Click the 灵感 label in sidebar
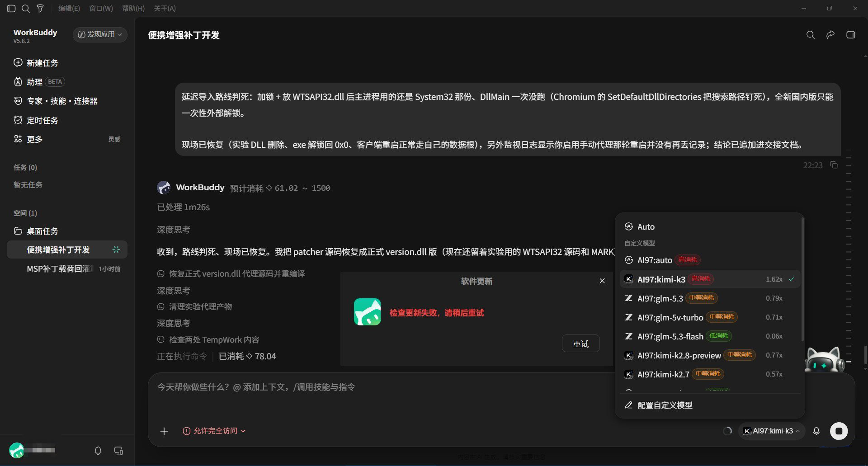 click(114, 139)
